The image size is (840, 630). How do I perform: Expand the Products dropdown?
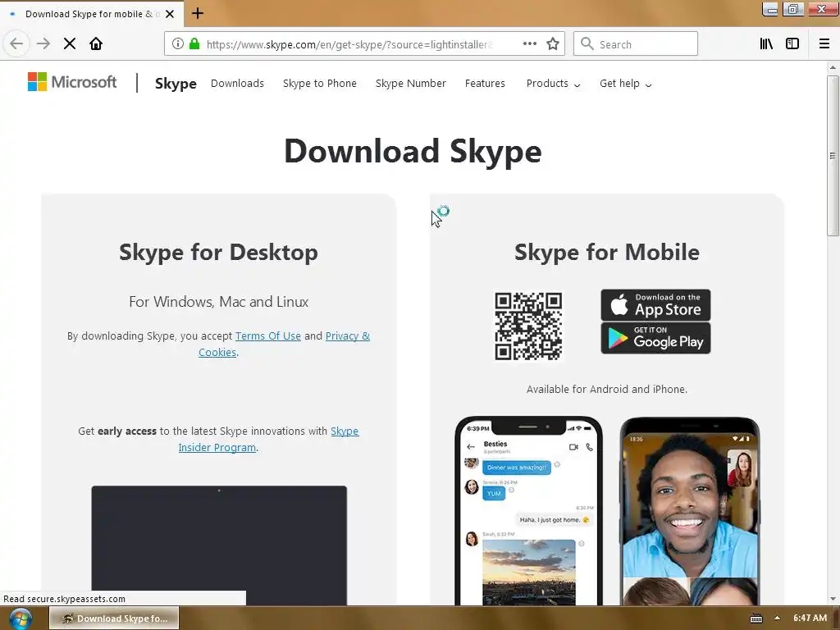[x=553, y=84]
